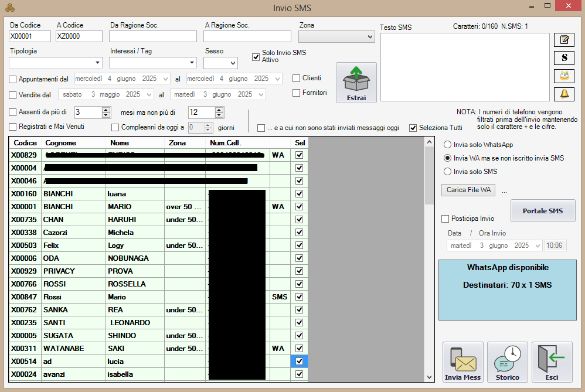The width and height of the screenshot is (585, 392).
Task: Click the notepad template icon
Action: tap(564, 40)
